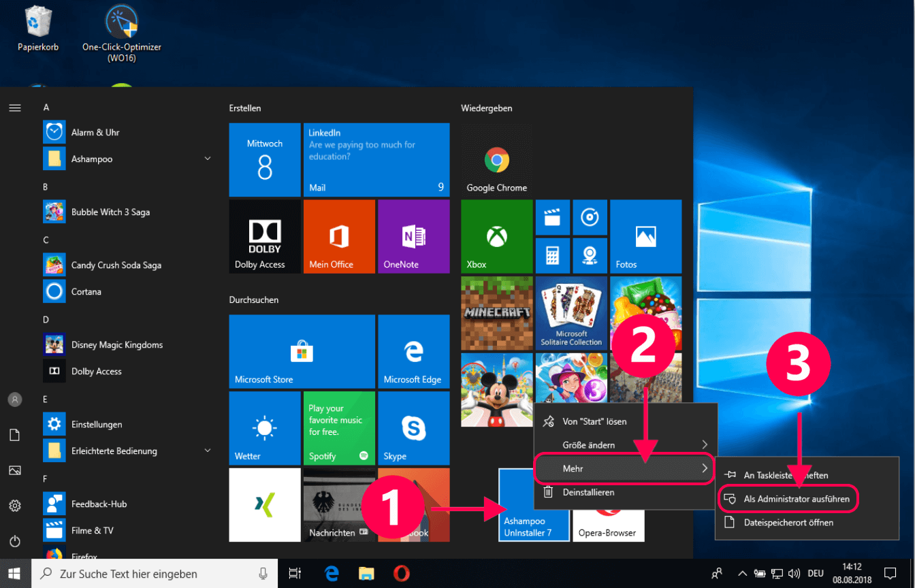Launch the small calculator tile
The height and width of the screenshot is (588, 915).
pyautogui.click(x=552, y=255)
